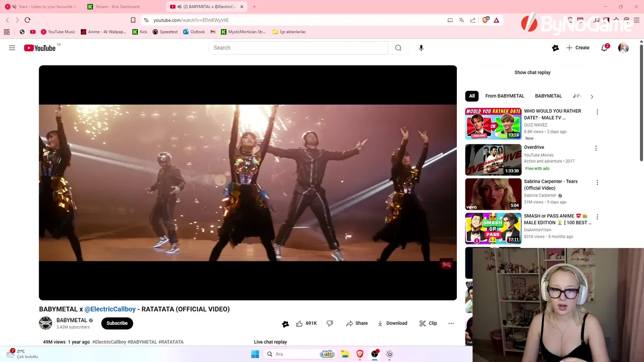Click the page vertical scrollbar

(x=641, y=103)
